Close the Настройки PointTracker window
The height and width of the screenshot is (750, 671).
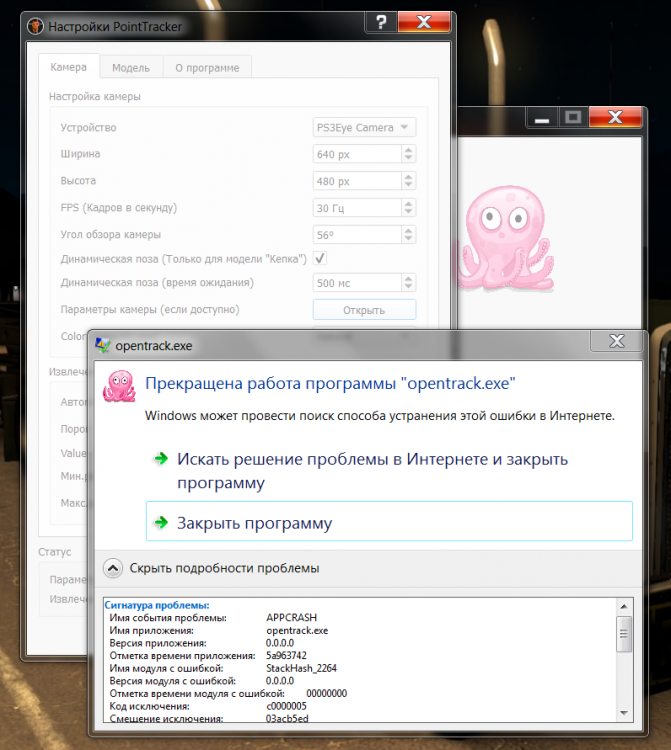(424, 22)
